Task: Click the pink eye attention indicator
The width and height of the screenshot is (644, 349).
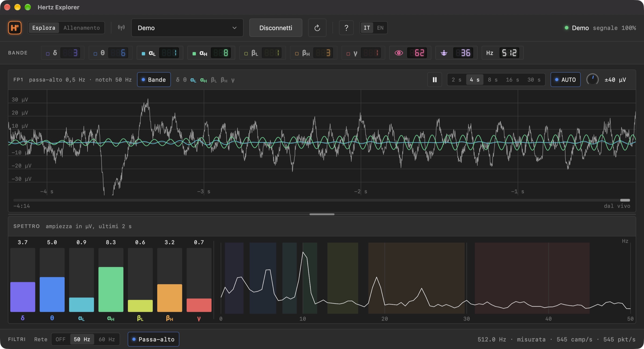Action: (x=399, y=53)
